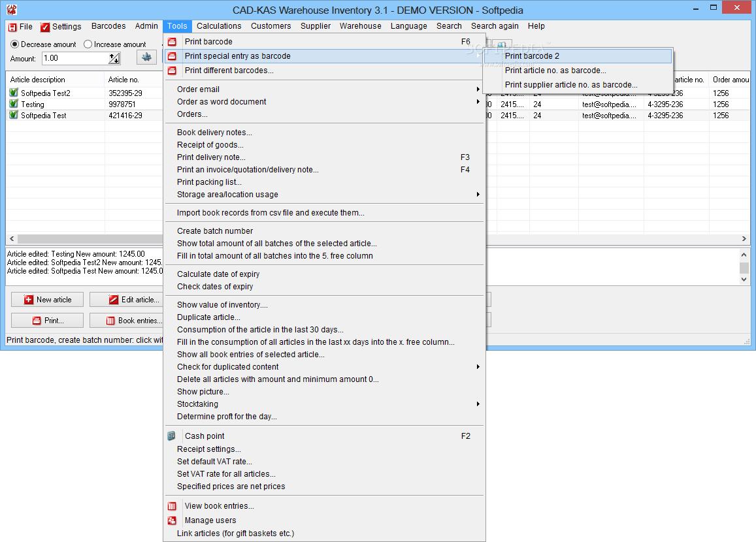Toggle the Softpedia Test2 row checkmark

click(14, 93)
